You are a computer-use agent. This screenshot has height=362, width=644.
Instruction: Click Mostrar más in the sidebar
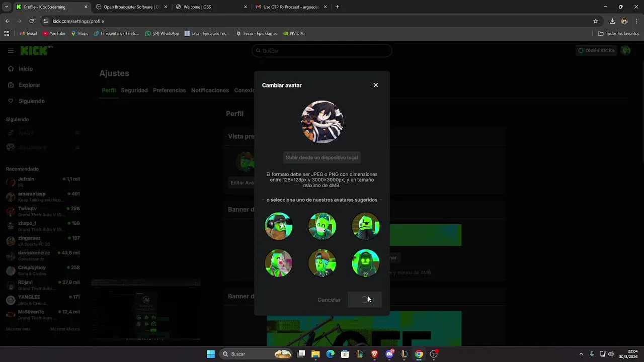18,329
